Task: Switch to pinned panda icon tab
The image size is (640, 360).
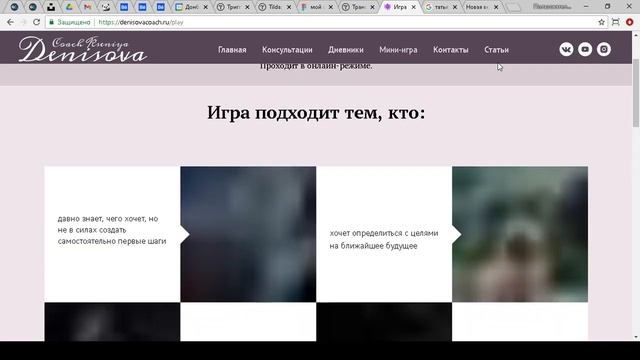Action: coord(106,7)
